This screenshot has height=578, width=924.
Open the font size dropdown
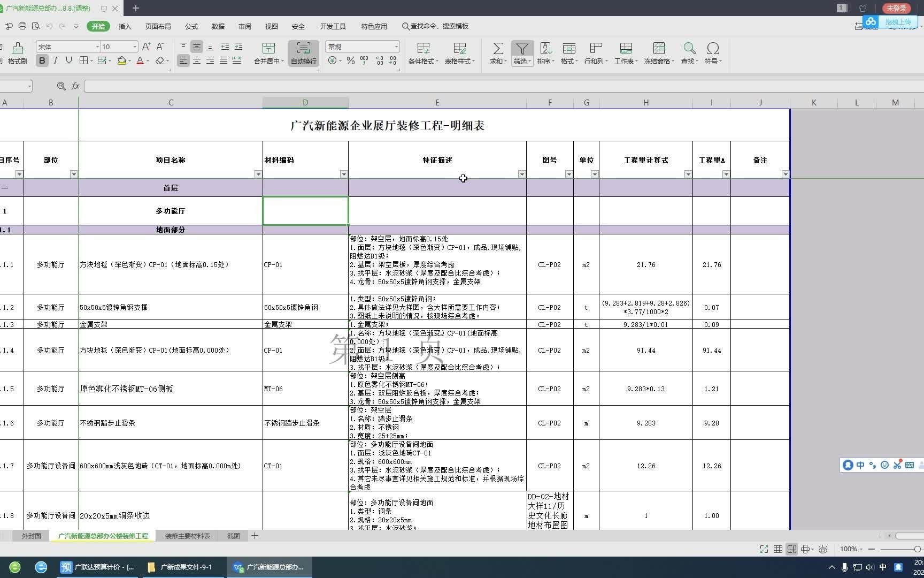(x=135, y=47)
